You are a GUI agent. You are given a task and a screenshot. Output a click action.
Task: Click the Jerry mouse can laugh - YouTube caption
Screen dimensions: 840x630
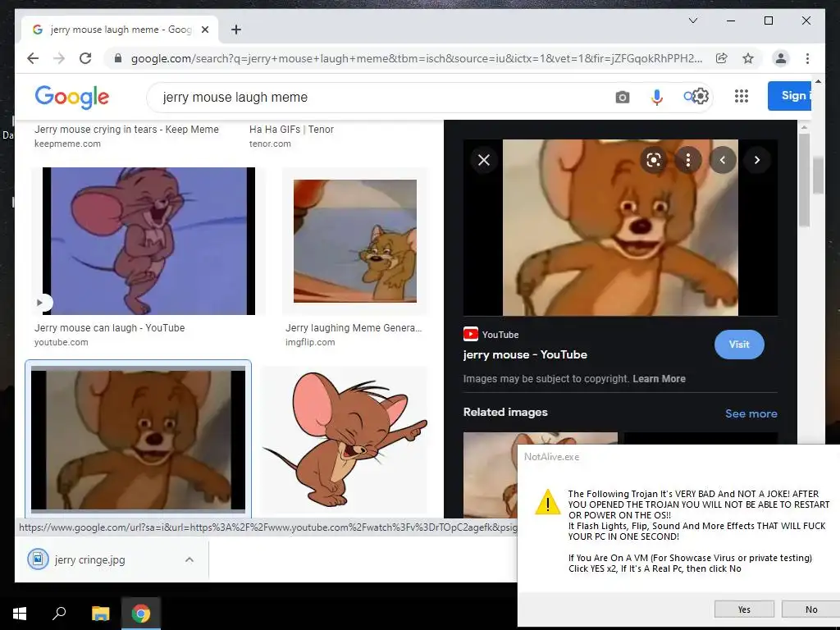coord(109,328)
